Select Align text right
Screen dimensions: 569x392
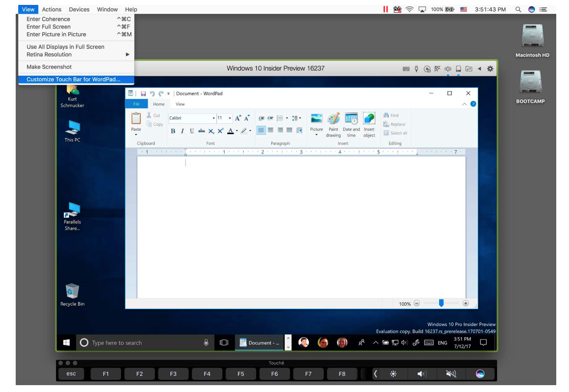[280, 130]
